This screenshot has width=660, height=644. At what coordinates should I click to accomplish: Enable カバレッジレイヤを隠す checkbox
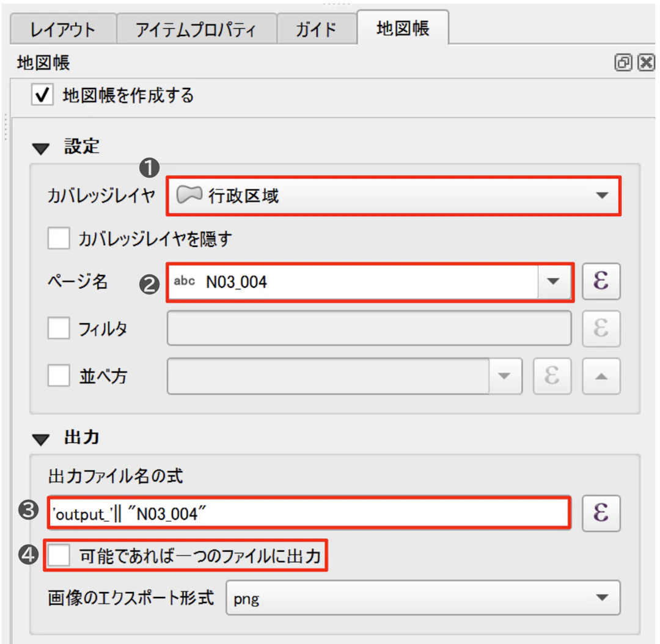59,239
